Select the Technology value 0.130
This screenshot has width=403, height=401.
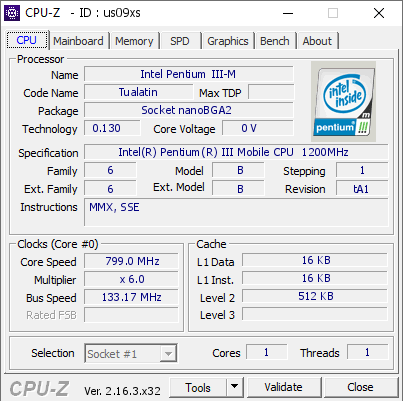[112, 128]
